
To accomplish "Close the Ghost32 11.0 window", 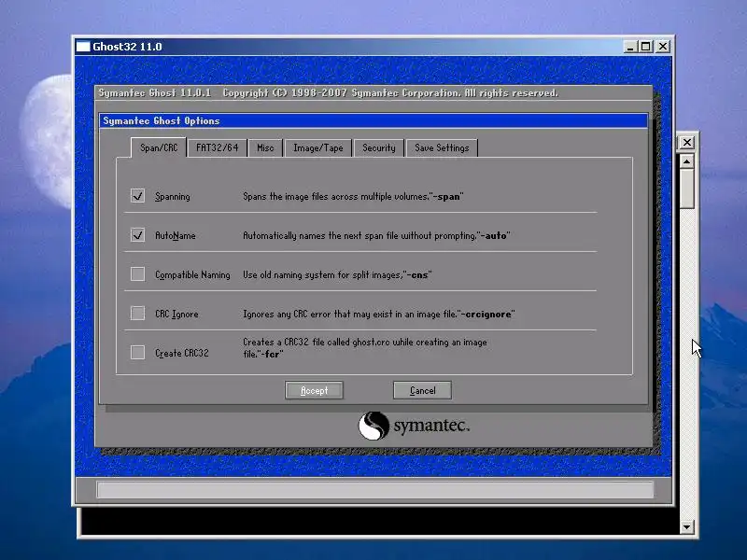I will coord(663,47).
